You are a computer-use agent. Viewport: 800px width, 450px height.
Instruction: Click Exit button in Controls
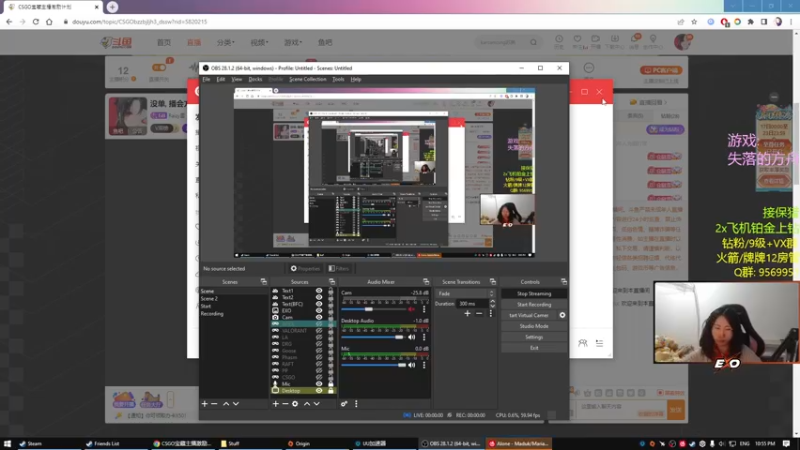tap(534, 348)
